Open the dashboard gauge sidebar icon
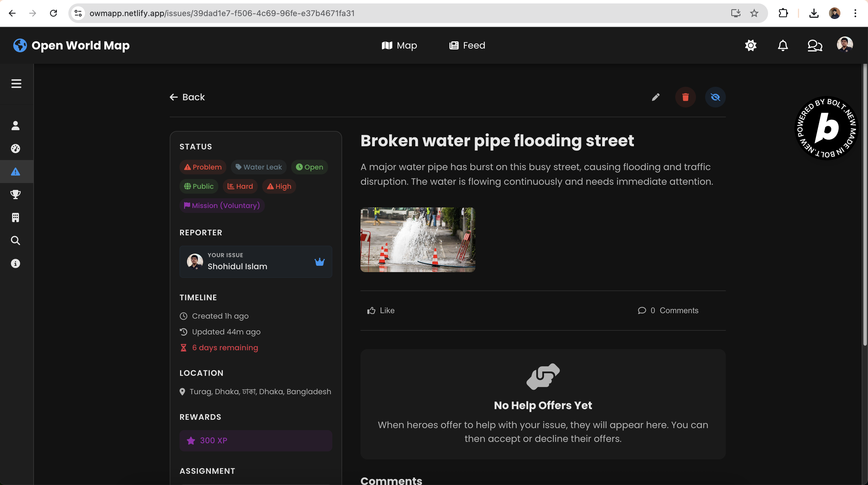 tap(16, 149)
